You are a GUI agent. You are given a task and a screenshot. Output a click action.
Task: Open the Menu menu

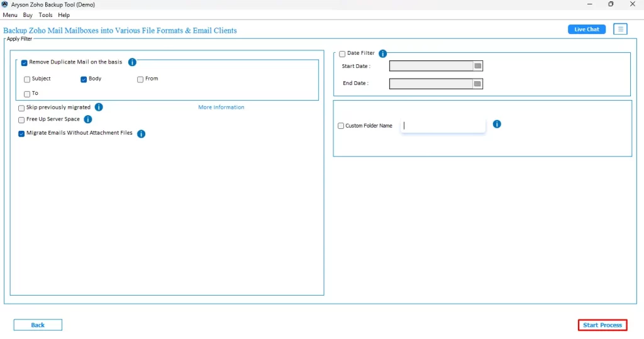coord(10,15)
